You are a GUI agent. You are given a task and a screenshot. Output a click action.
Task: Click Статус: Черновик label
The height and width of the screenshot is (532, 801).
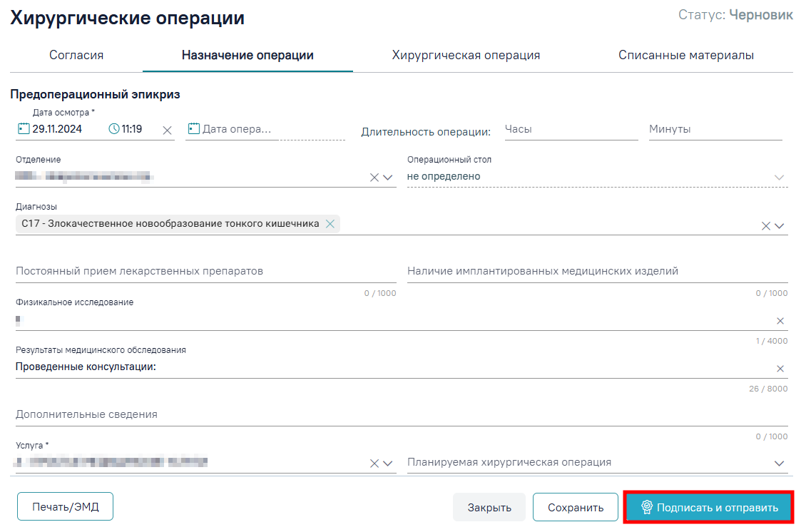tap(735, 15)
